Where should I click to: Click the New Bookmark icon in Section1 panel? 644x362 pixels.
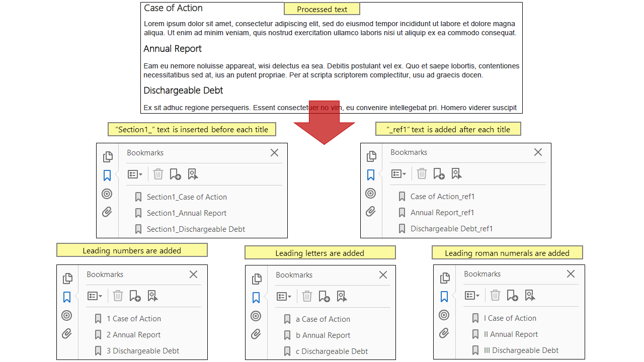(x=175, y=174)
